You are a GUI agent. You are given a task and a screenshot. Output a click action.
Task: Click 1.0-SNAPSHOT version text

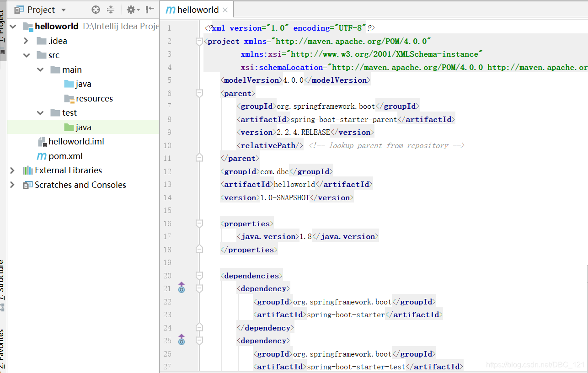(x=285, y=197)
